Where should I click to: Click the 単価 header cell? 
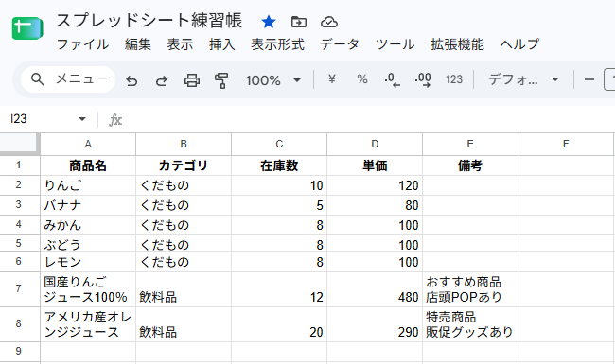(x=375, y=165)
